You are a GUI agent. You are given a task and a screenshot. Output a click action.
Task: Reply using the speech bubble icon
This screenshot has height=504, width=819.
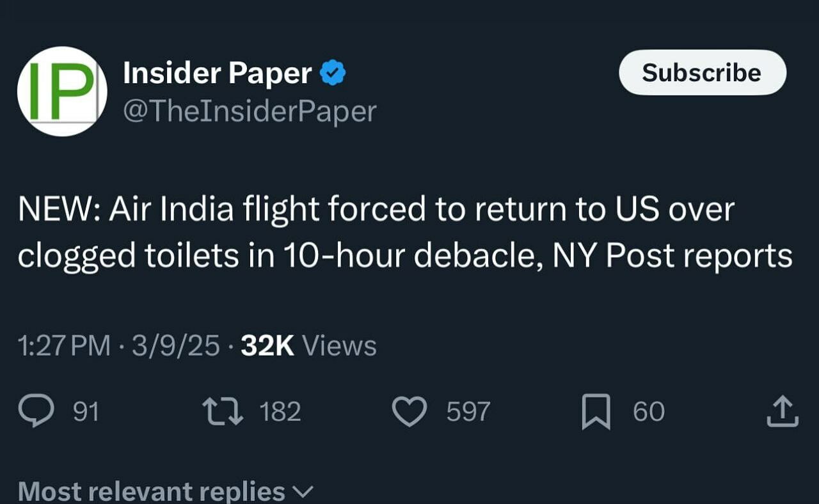pyautogui.click(x=36, y=411)
